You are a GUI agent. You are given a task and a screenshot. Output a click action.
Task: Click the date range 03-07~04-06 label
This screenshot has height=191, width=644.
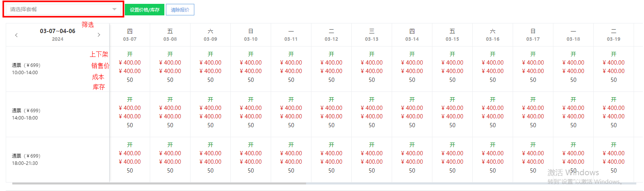click(58, 31)
